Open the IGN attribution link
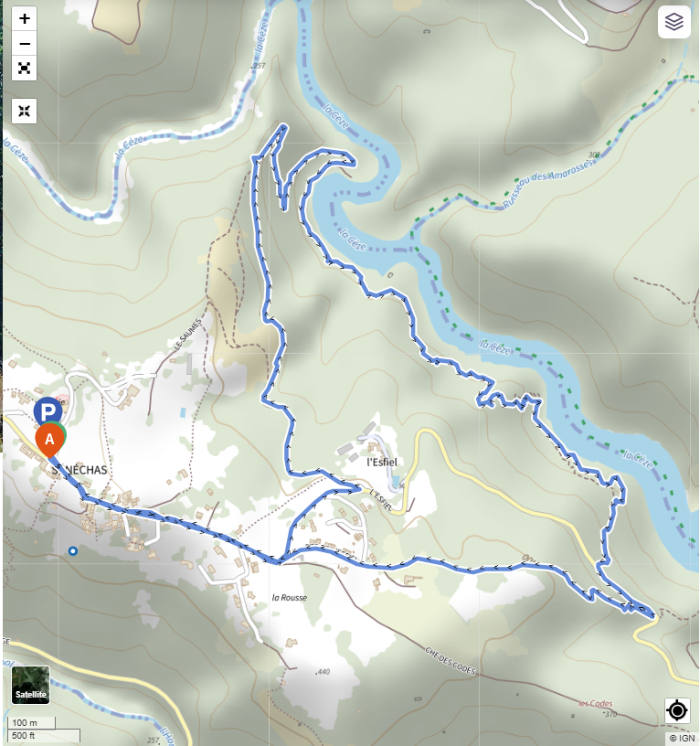Viewport: 700px width, 746px height. click(x=682, y=738)
